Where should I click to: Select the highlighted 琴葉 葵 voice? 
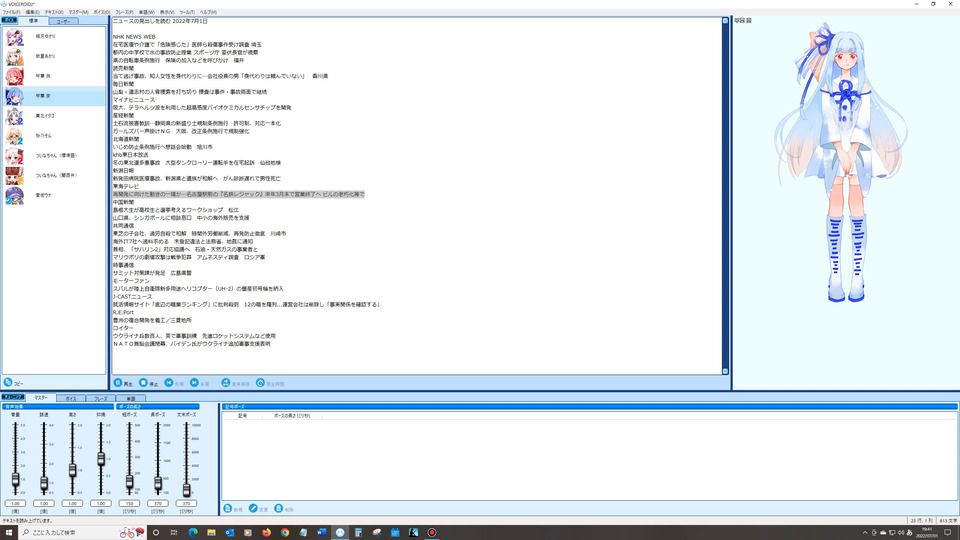54,96
